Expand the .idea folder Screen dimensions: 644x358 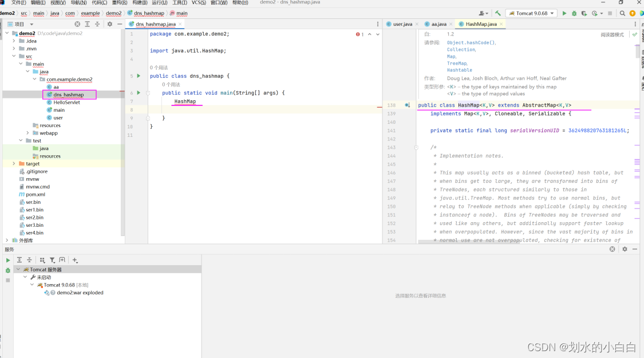coord(14,41)
